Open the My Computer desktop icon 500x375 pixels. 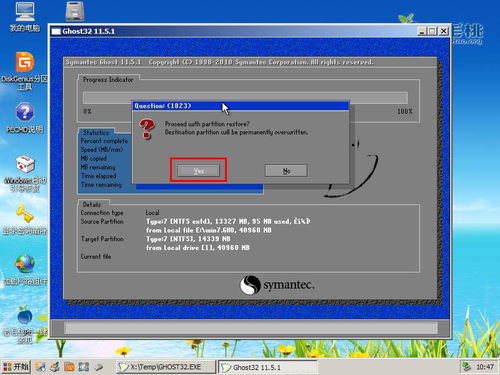pyautogui.click(x=25, y=17)
